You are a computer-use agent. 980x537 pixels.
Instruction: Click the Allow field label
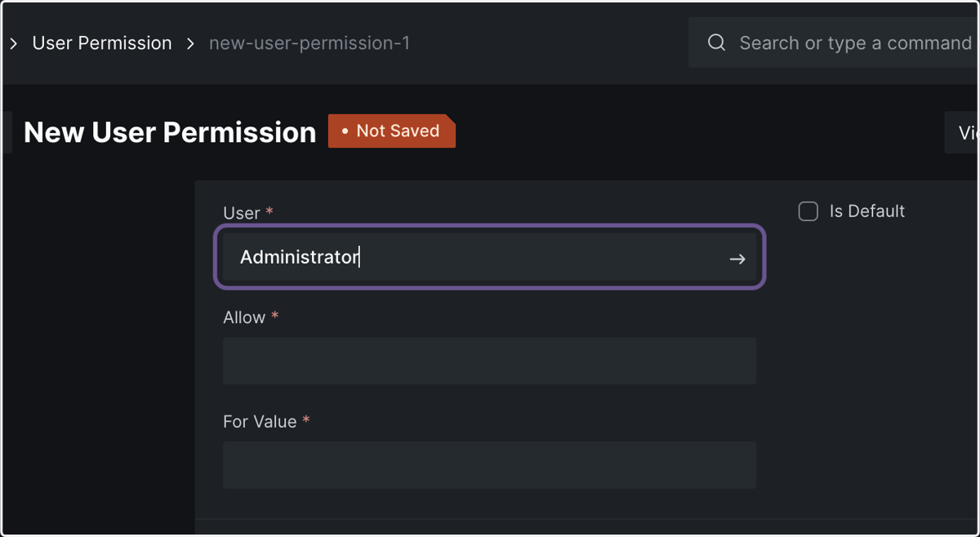point(244,317)
